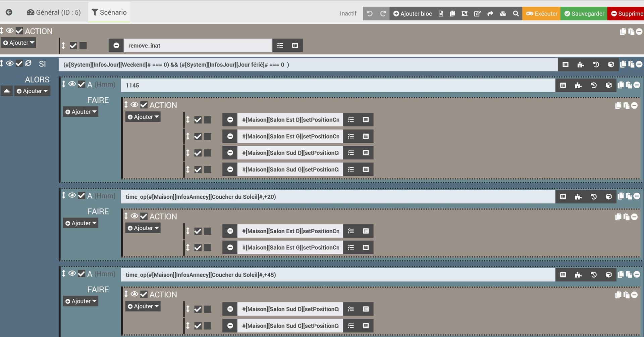Open the search tool in the toolbar
This screenshot has width=644, height=337.
click(x=516, y=13)
